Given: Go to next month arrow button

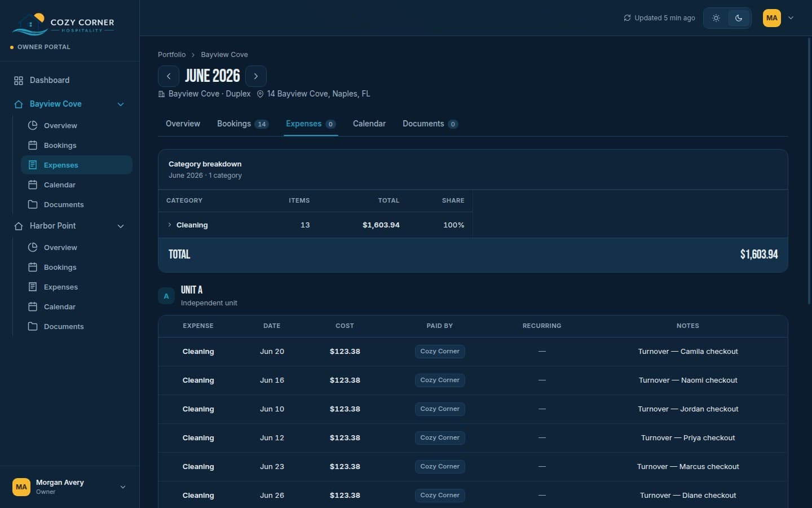Looking at the screenshot, I should coord(256,76).
